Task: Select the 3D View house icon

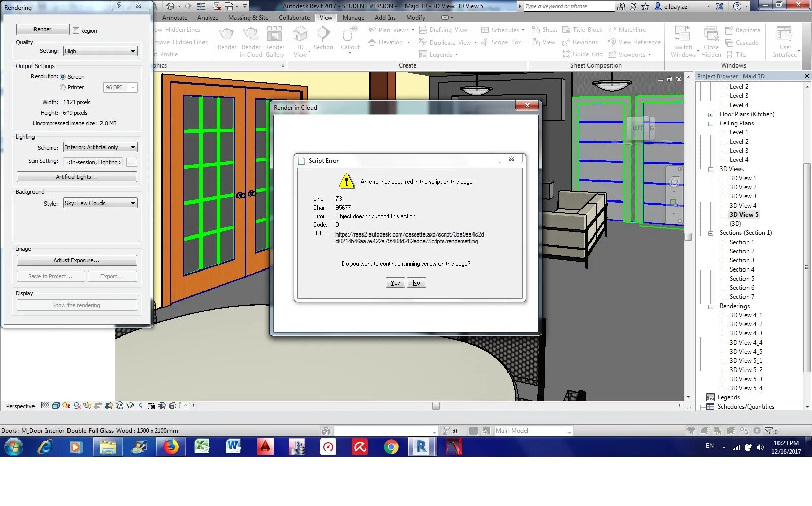Action: 300,35
